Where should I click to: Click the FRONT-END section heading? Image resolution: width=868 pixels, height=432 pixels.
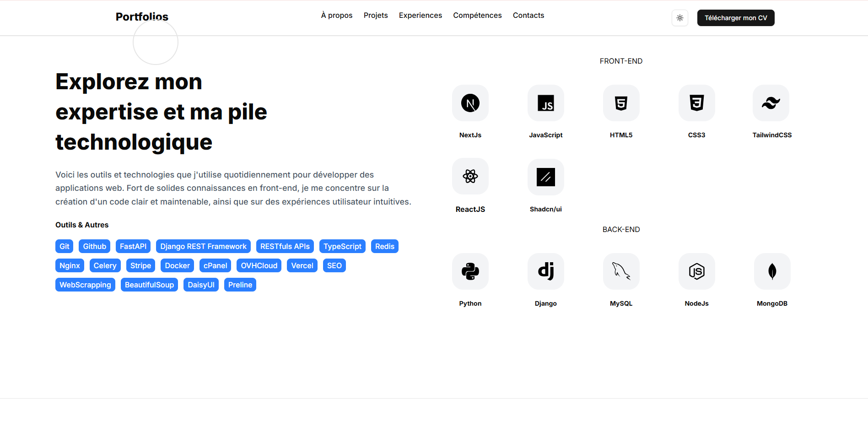621,61
